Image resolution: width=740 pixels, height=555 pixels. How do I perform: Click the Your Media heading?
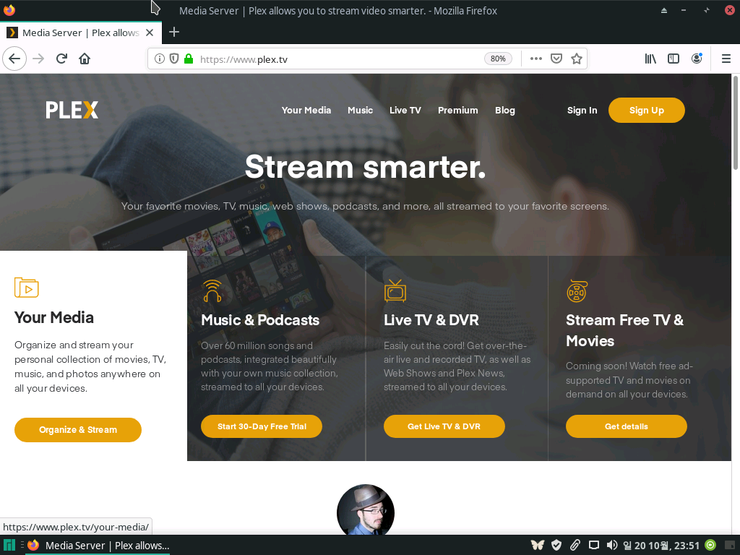(x=54, y=318)
